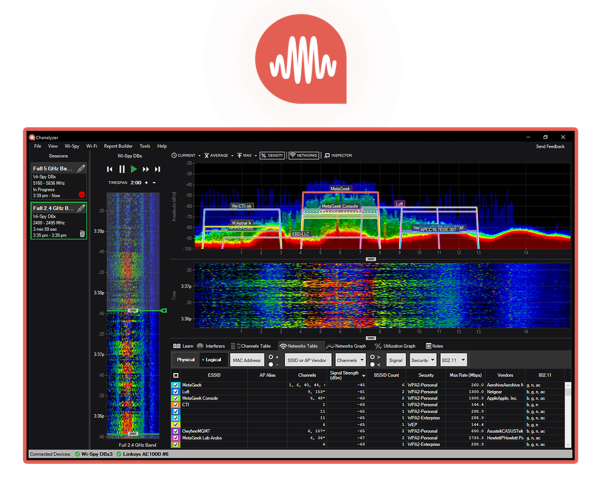600x485 pixels.
Task: Select the Logical grouping button
Action: coord(213,360)
